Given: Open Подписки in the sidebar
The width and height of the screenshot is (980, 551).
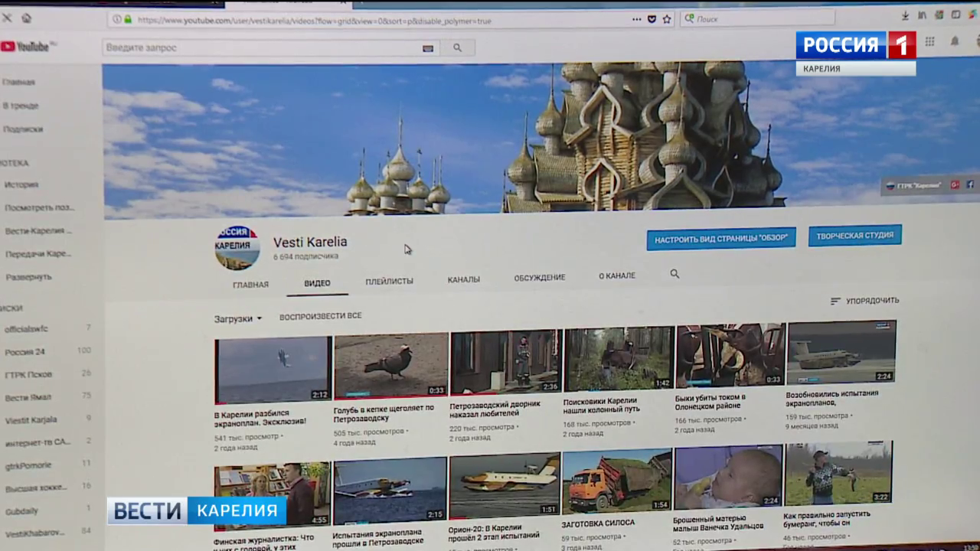Looking at the screenshot, I should 23,129.
